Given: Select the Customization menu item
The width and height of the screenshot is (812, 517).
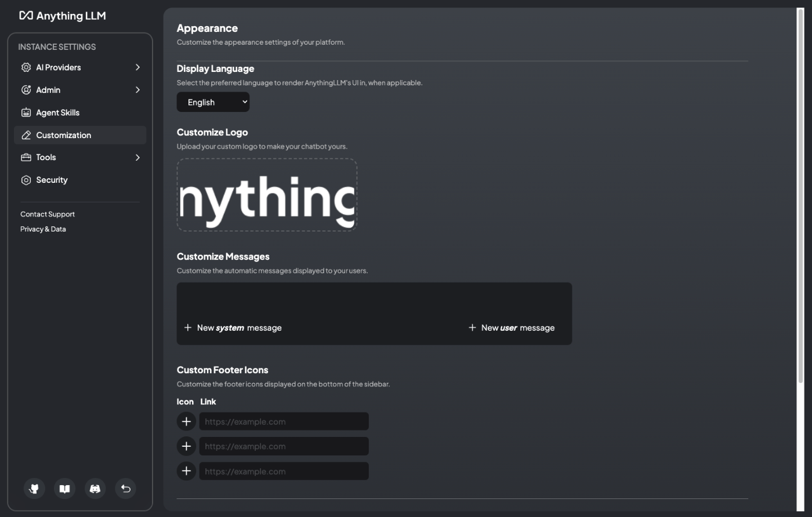Looking at the screenshot, I should coord(80,135).
